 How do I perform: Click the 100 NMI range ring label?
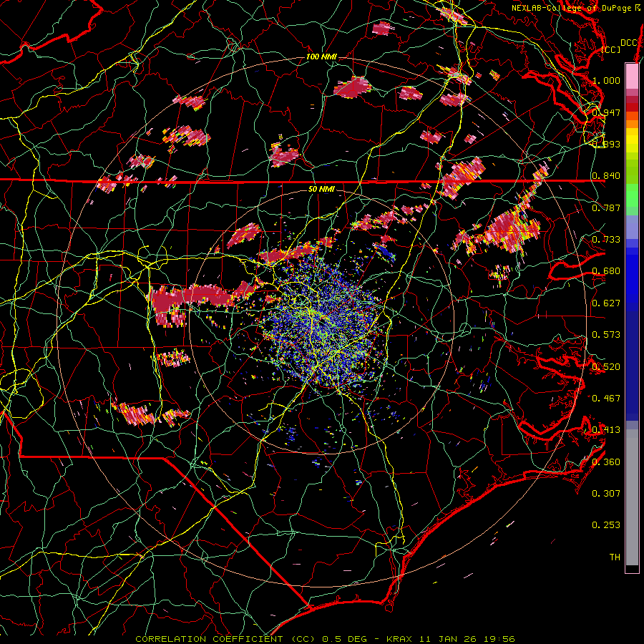coord(321,57)
